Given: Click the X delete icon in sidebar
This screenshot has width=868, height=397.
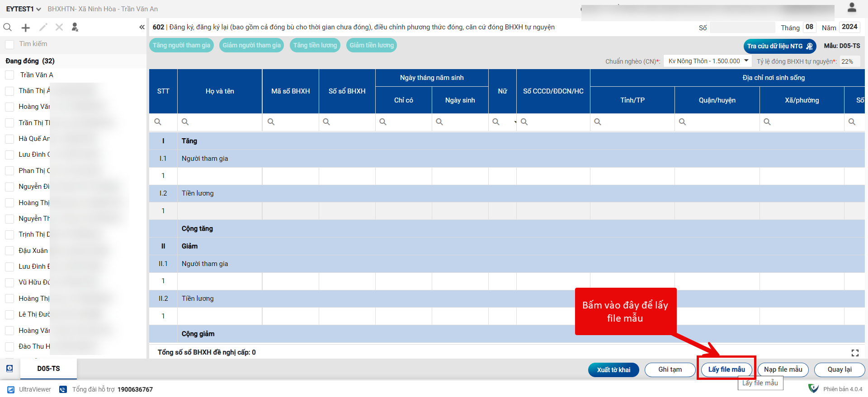Looking at the screenshot, I should point(59,28).
